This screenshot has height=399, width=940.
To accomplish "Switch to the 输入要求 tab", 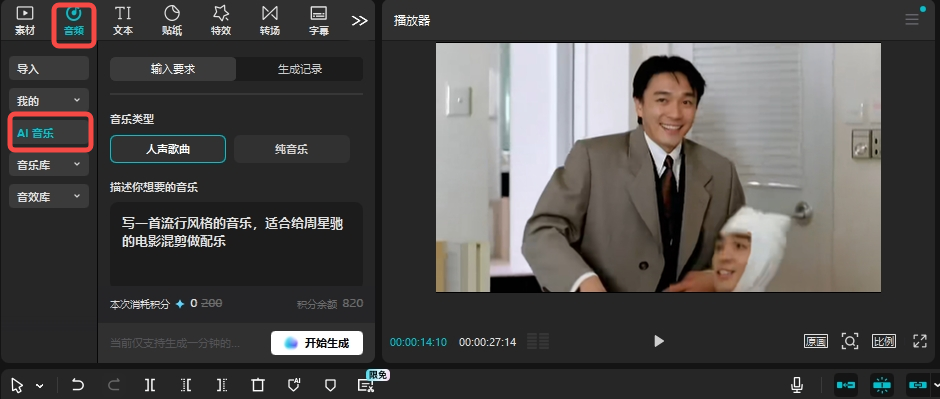I will pos(173,69).
